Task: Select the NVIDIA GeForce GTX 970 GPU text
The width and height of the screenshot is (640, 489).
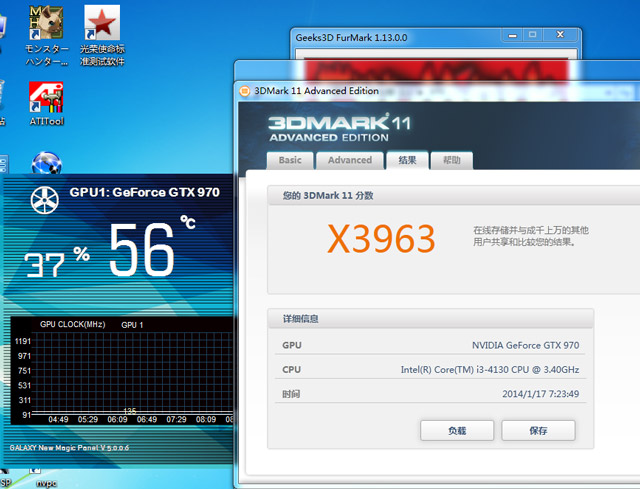Action: [525, 345]
